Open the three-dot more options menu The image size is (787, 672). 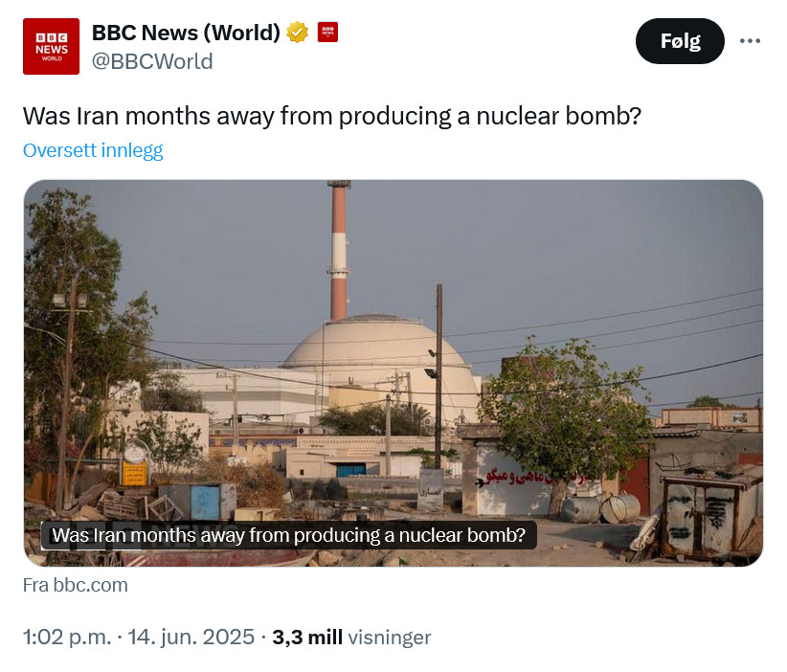coord(751,41)
